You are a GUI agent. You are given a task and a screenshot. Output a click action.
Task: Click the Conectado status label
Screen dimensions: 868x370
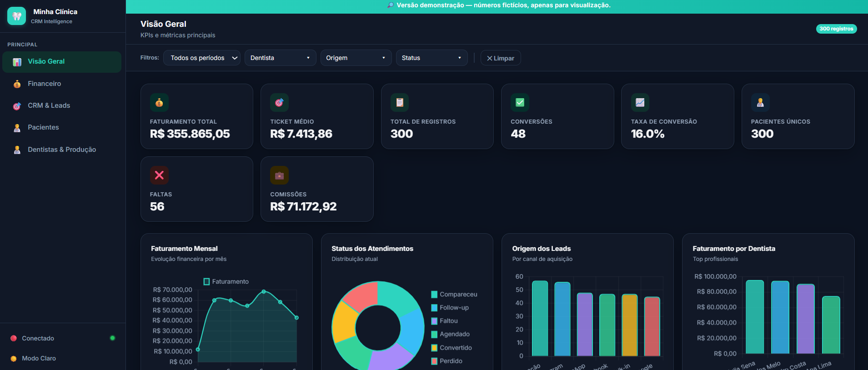click(x=38, y=338)
